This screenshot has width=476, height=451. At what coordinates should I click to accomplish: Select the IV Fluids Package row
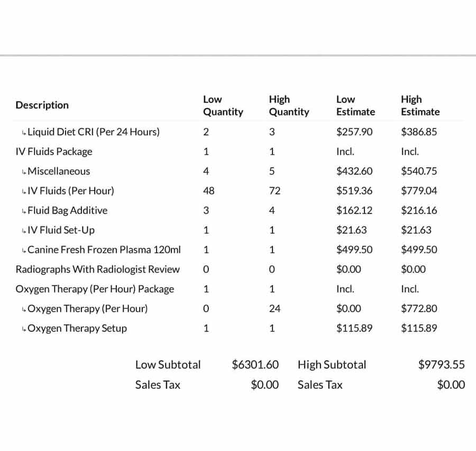pyautogui.click(x=54, y=152)
